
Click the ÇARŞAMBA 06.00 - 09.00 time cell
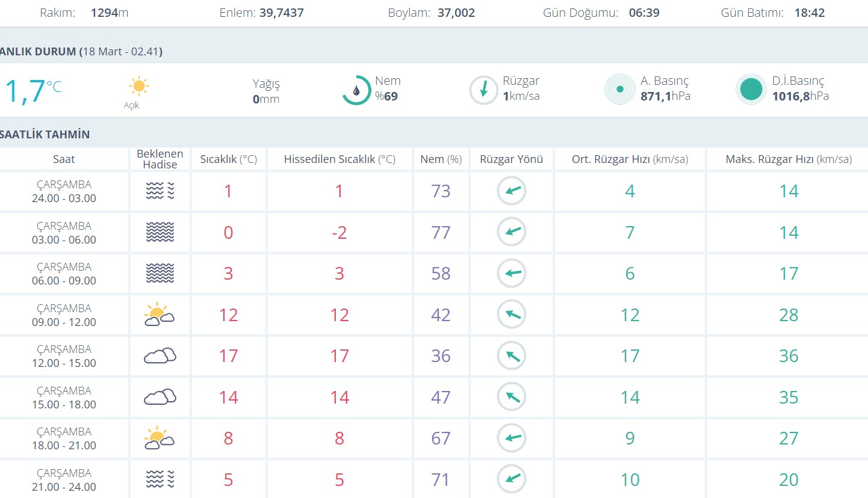click(x=64, y=274)
